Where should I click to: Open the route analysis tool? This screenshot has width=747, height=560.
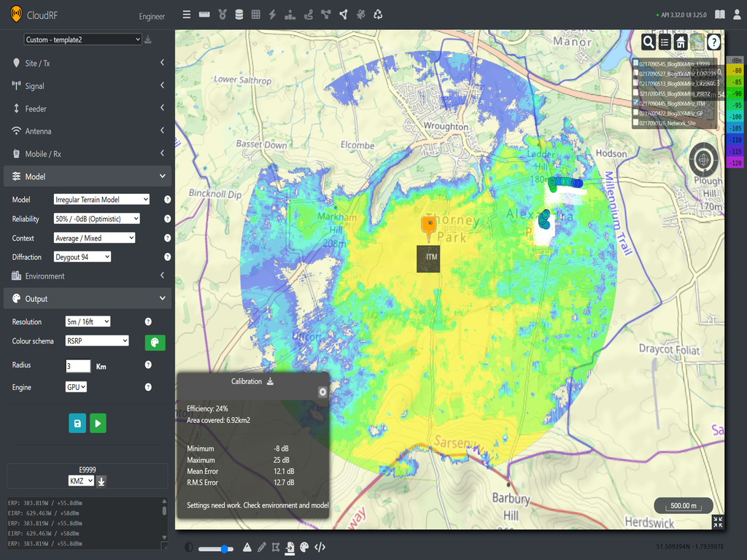(x=309, y=14)
